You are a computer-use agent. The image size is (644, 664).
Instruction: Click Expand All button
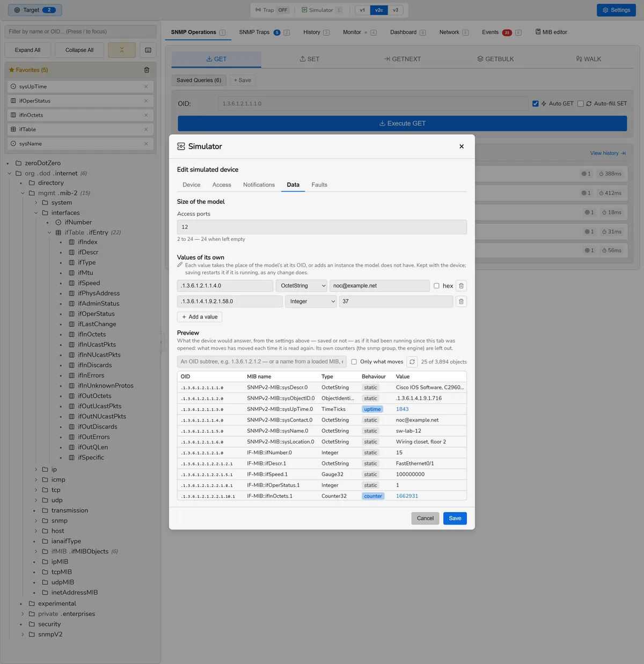point(27,50)
